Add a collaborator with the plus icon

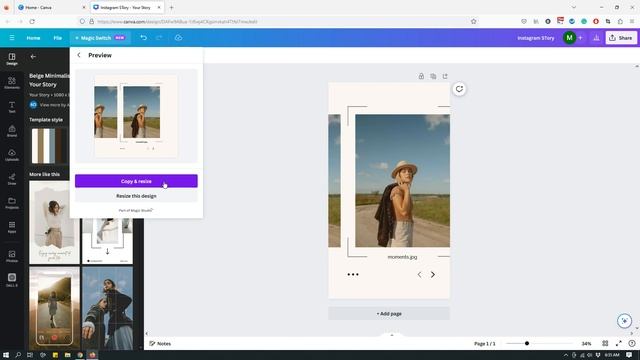(x=580, y=38)
